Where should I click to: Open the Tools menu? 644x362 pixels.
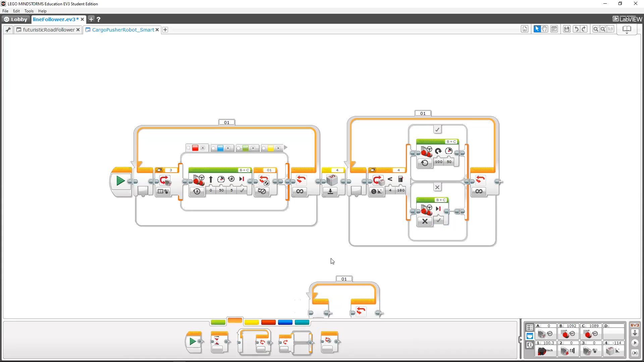point(29,11)
